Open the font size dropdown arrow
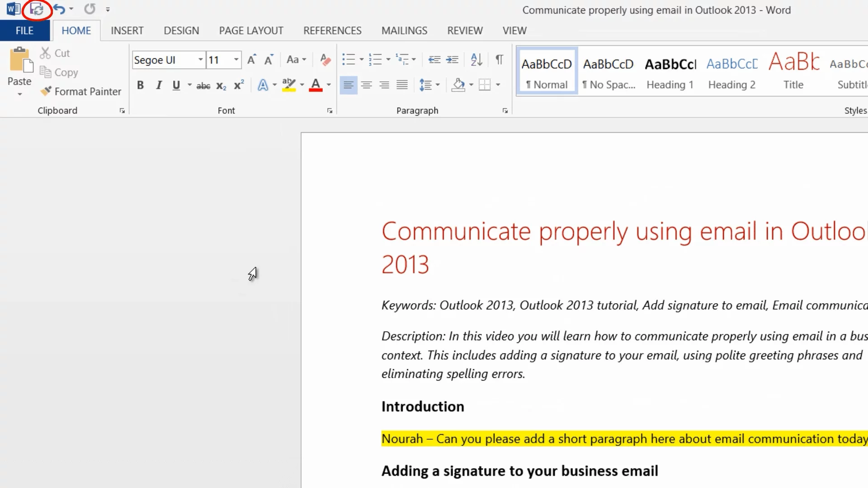The width and height of the screenshot is (868, 488). [x=236, y=60]
